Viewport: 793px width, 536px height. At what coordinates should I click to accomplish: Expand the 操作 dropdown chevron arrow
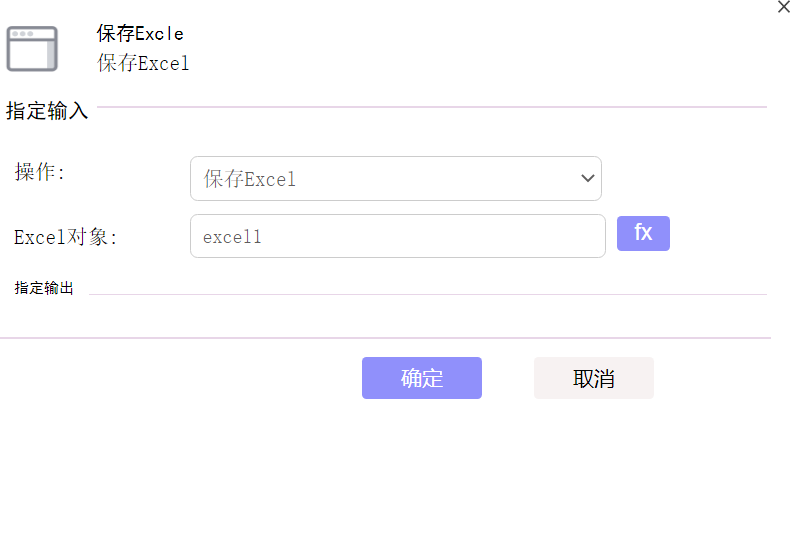pyautogui.click(x=587, y=178)
